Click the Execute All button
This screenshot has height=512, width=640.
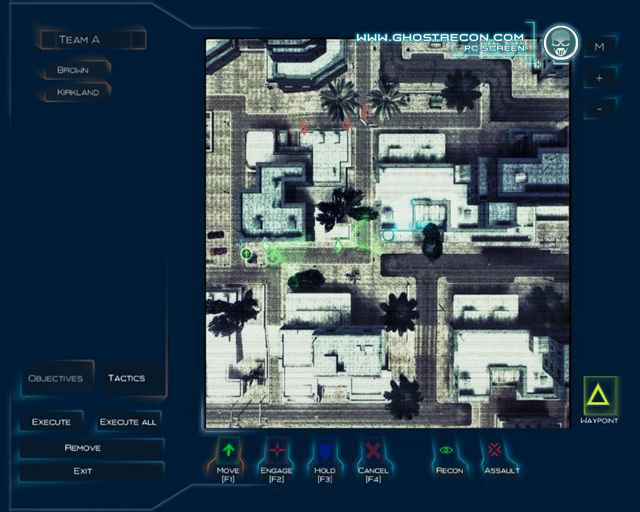coord(129,422)
